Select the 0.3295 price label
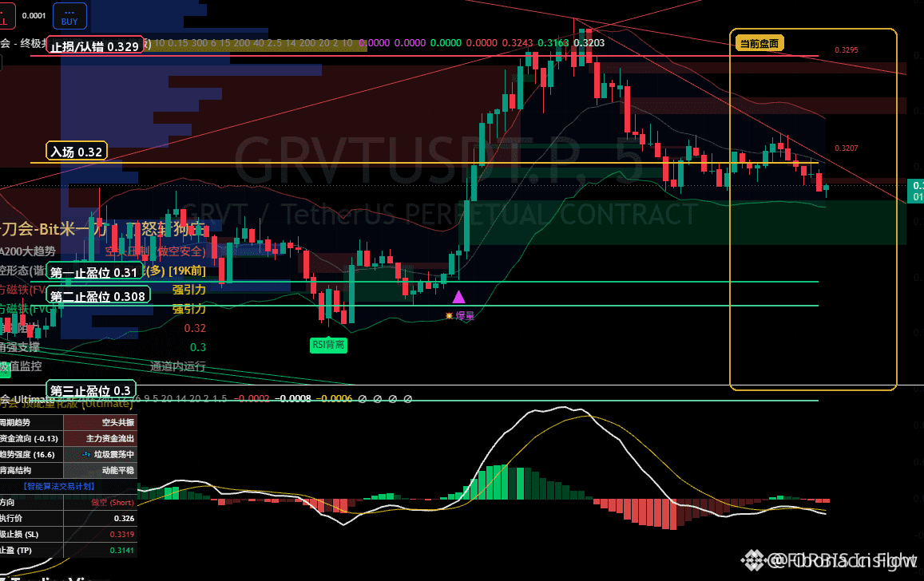 pos(847,50)
